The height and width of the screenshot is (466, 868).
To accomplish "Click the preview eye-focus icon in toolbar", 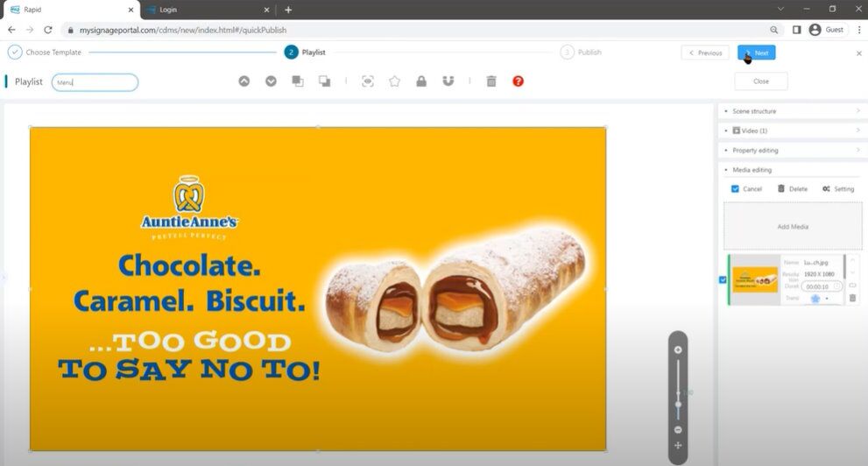I will pyautogui.click(x=368, y=81).
